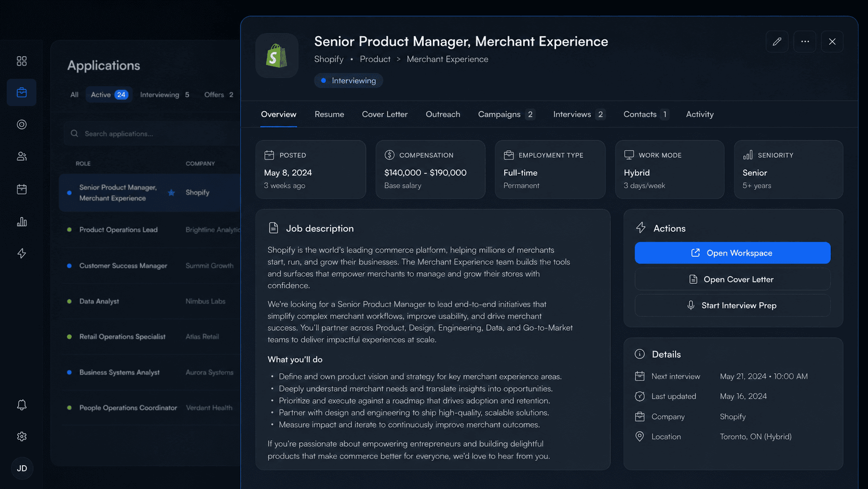This screenshot has height=489, width=868.
Task: Open the settings gear icon in sidebar
Action: tap(22, 437)
